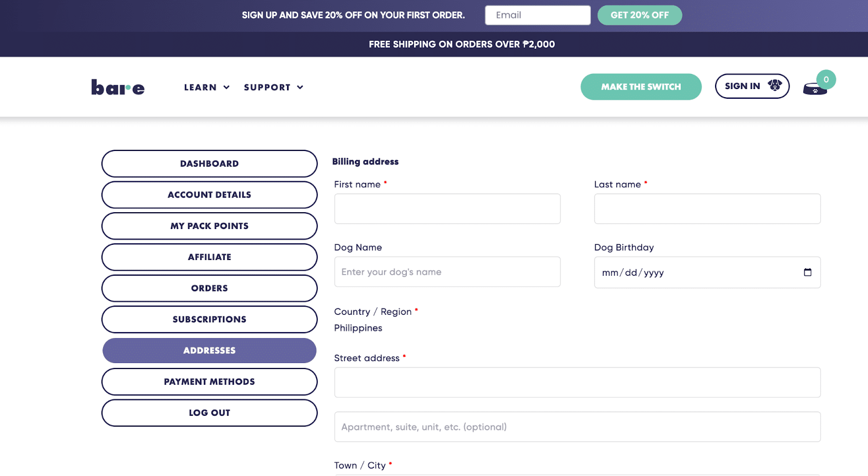Viewport: 868px width, 476px height.
Task: Focus the Email signup field
Action: (537, 15)
